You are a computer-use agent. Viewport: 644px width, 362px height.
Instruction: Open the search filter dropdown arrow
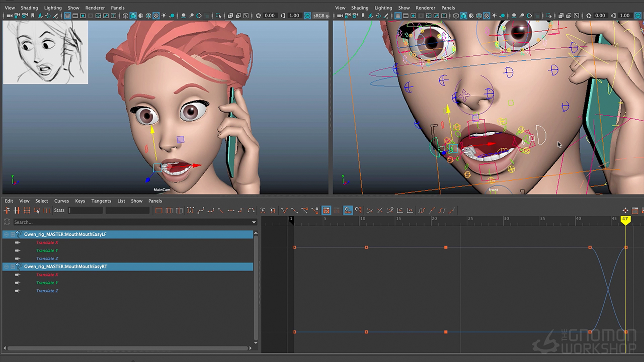254,222
